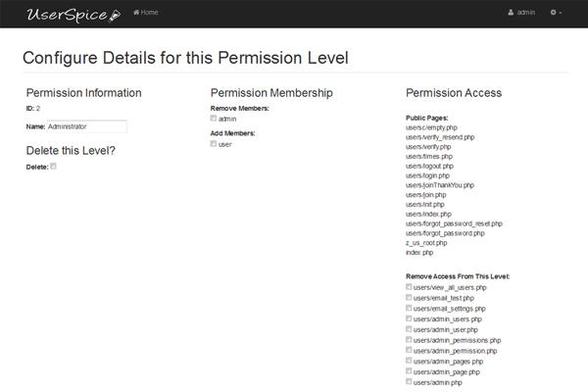The width and height of the screenshot is (588, 392).
Task: Enable users/admin_permissions.php removal checkbox
Action: [x=409, y=340]
